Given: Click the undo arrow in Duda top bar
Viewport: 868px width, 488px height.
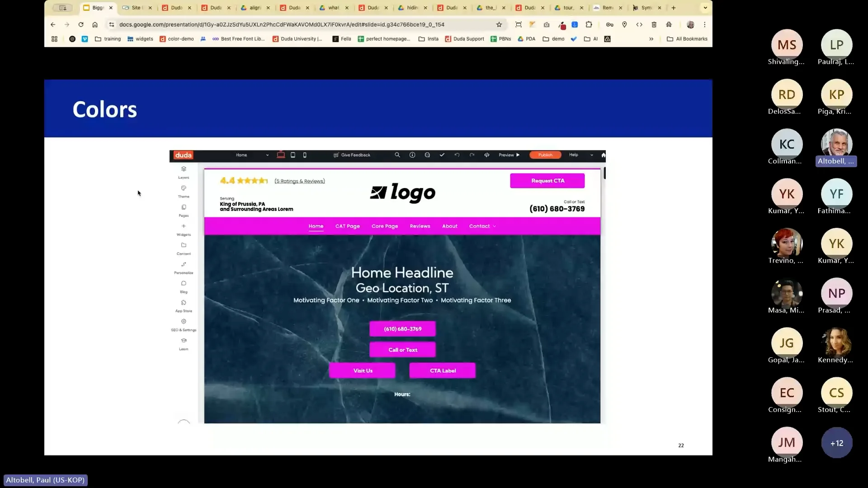Looking at the screenshot, I should coord(457,155).
